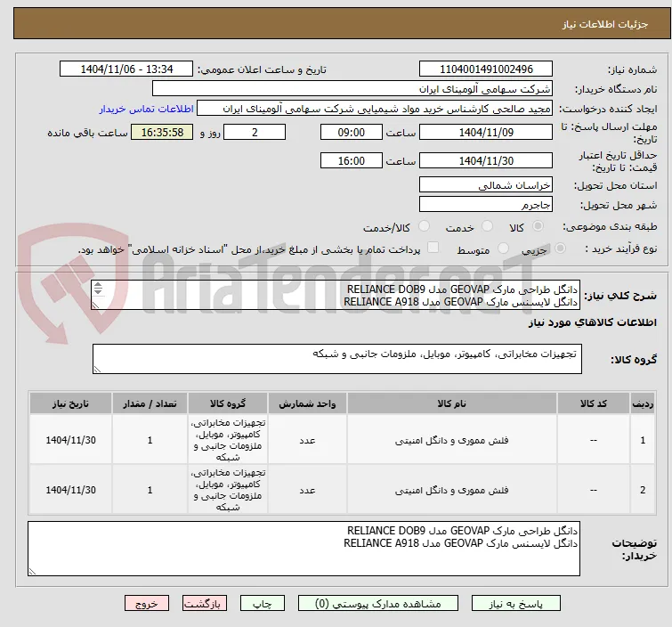Click the واحد شمارش column header

click(307, 403)
